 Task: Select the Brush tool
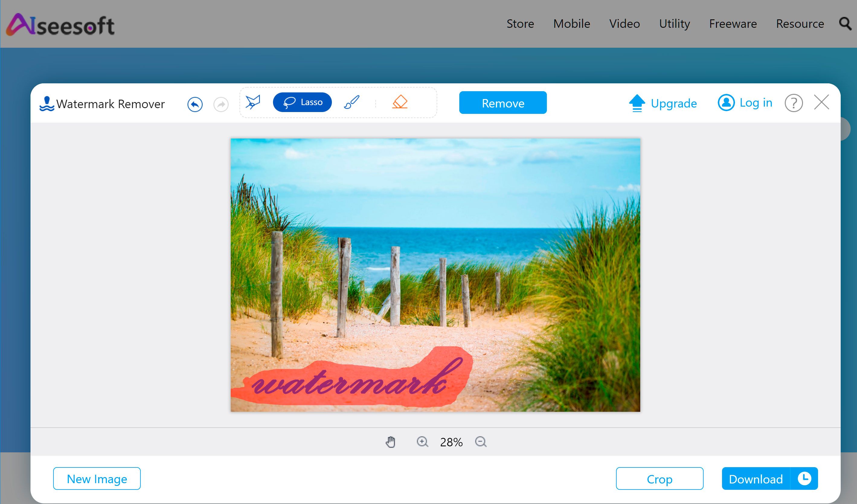pos(351,103)
